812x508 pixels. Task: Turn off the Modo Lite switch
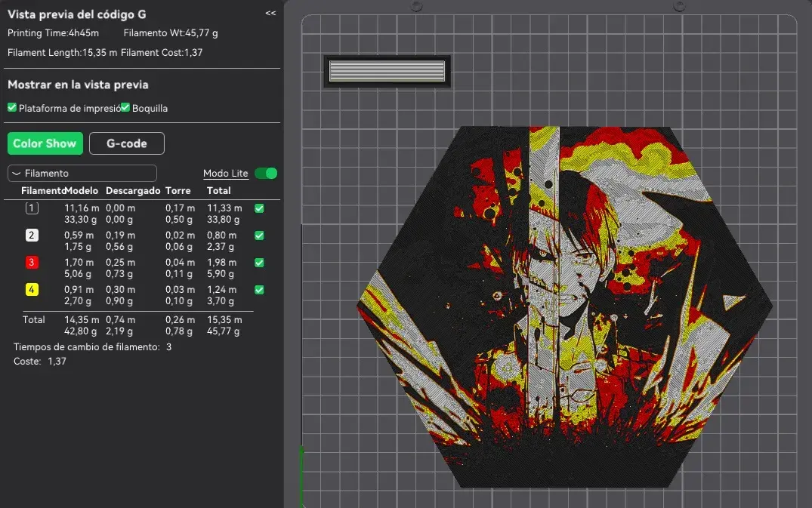click(266, 174)
